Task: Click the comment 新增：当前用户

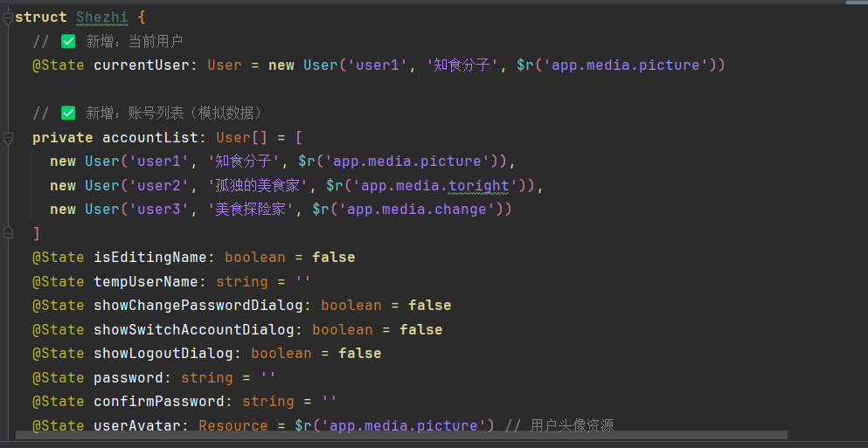Action: click(134, 42)
